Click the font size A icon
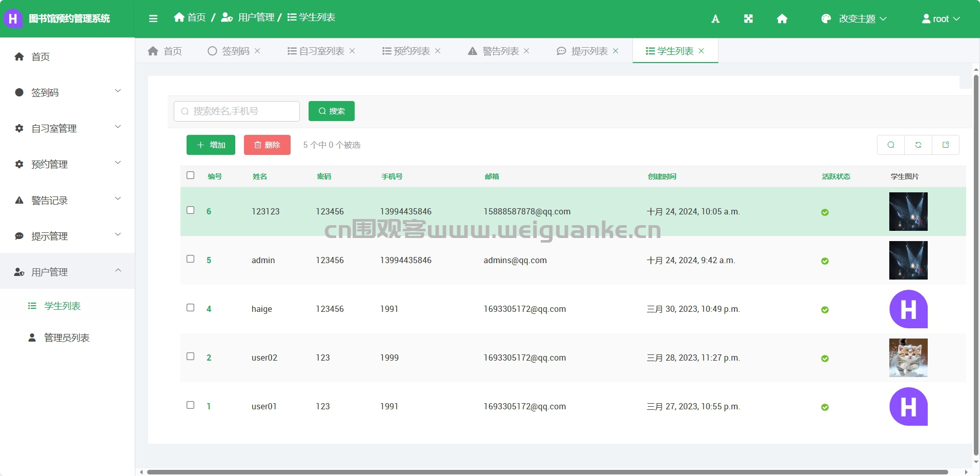Image resolution: width=980 pixels, height=476 pixels. point(716,19)
